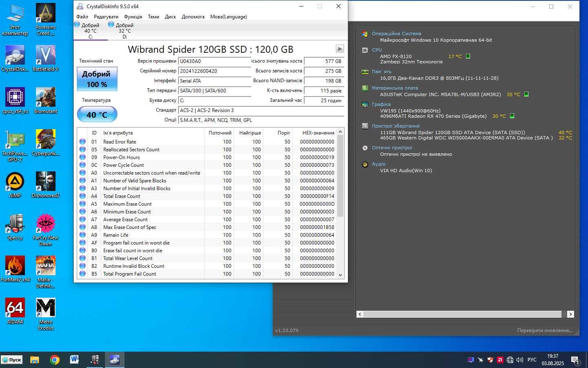Open Пристрої зберігання section in Speccy

396,126
